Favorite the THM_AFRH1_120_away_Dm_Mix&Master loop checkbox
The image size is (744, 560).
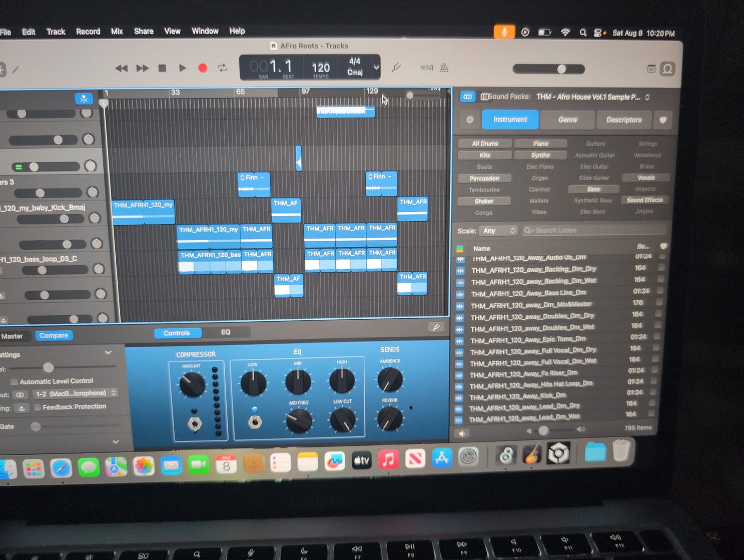click(x=658, y=302)
